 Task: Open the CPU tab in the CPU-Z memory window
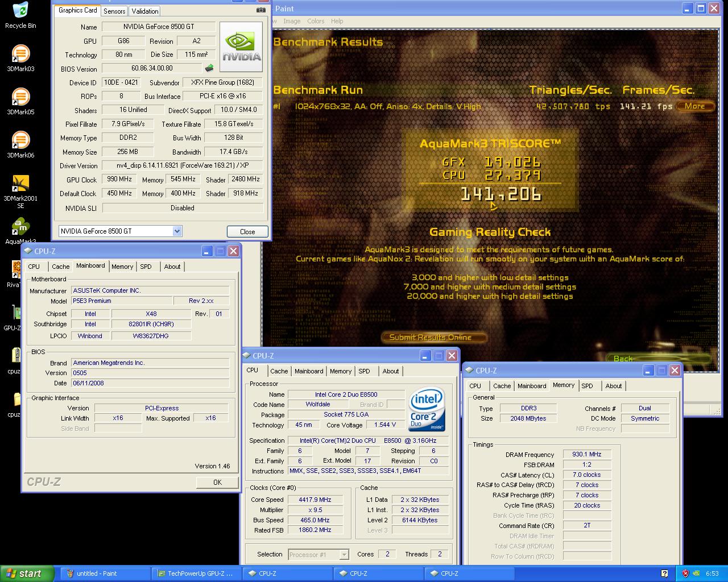tap(475, 386)
